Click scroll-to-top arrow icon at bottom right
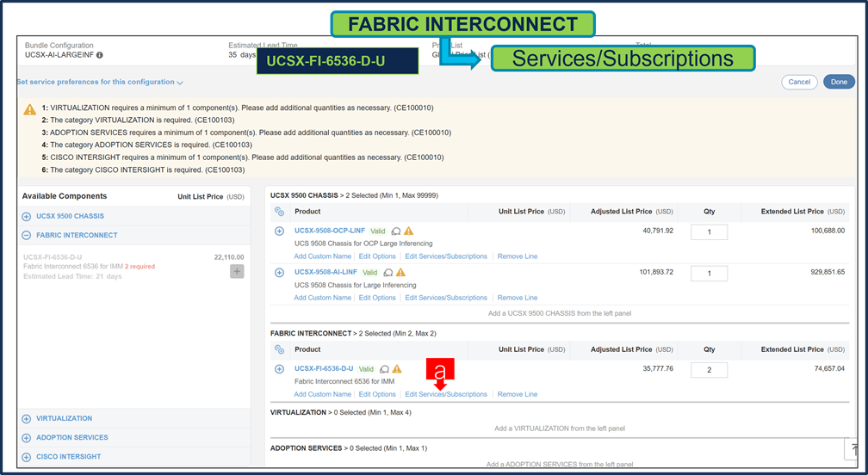The height and width of the screenshot is (475, 868). click(853, 449)
